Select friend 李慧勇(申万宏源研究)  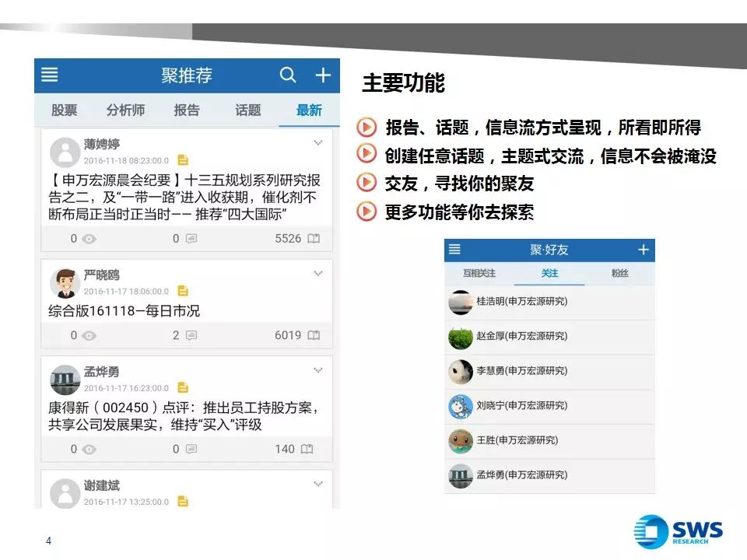click(x=549, y=372)
